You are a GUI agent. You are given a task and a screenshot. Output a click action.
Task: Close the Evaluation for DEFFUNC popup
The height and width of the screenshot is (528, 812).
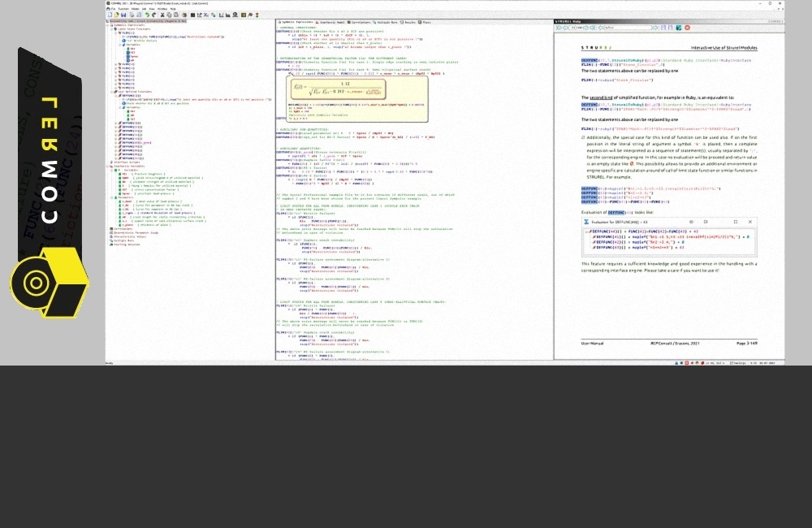pyautogui.click(x=749, y=222)
